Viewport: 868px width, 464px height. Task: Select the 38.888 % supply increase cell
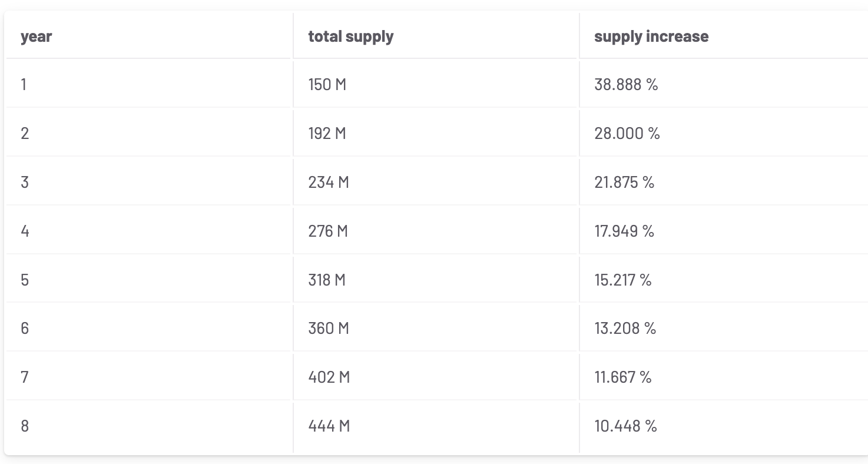coord(625,85)
